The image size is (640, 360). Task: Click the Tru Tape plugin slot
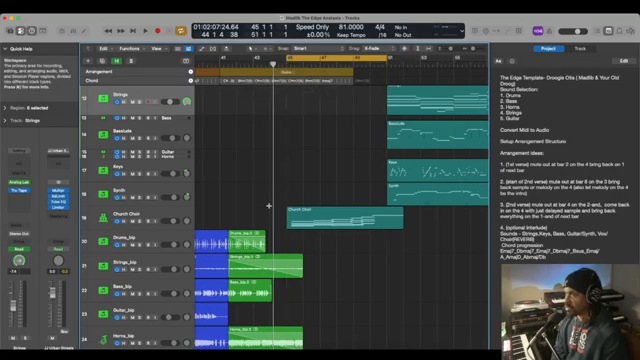tap(19, 191)
